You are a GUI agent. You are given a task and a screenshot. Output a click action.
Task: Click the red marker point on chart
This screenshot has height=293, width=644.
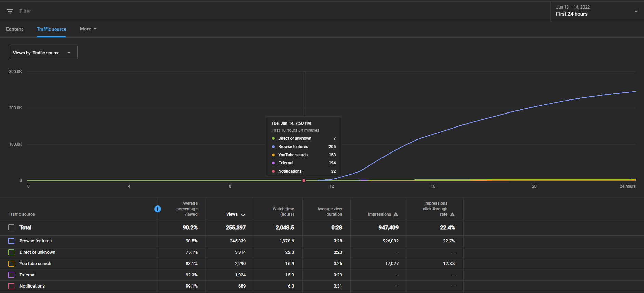[x=304, y=181]
